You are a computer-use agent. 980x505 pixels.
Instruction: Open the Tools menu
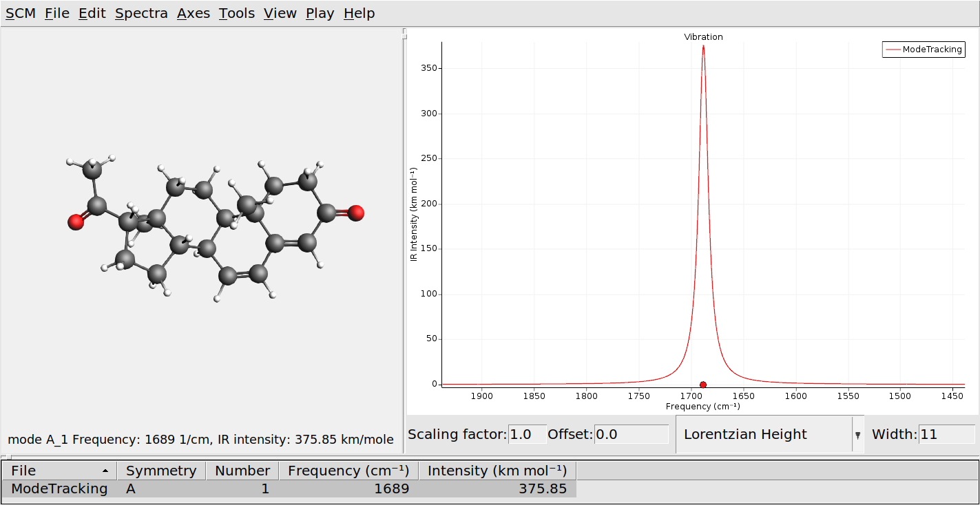point(237,13)
